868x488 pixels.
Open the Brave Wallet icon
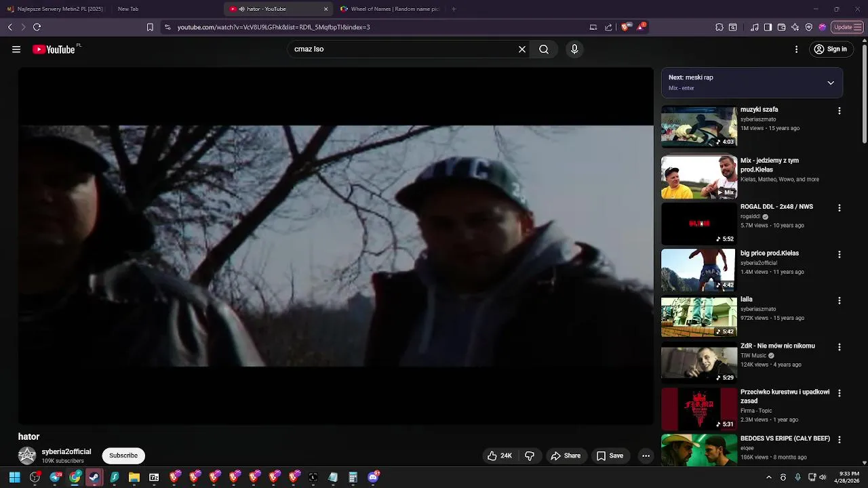coord(781,27)
